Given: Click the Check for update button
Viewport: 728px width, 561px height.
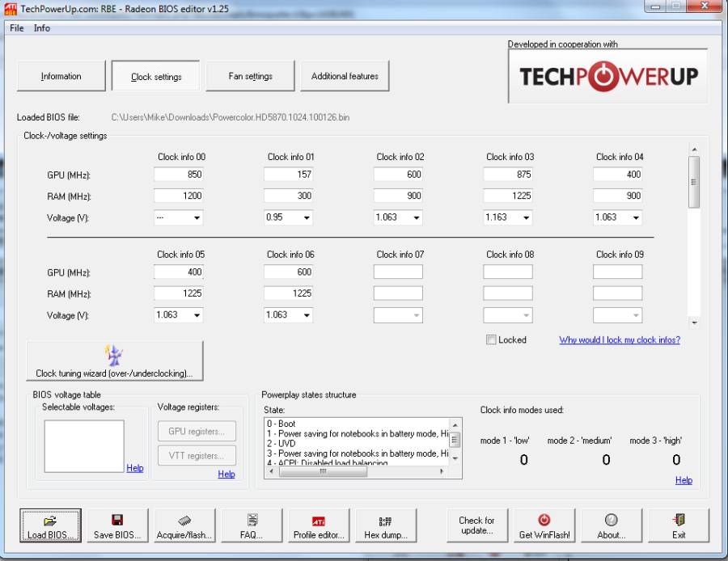Looking at the screenshot, I should point(477,525).
